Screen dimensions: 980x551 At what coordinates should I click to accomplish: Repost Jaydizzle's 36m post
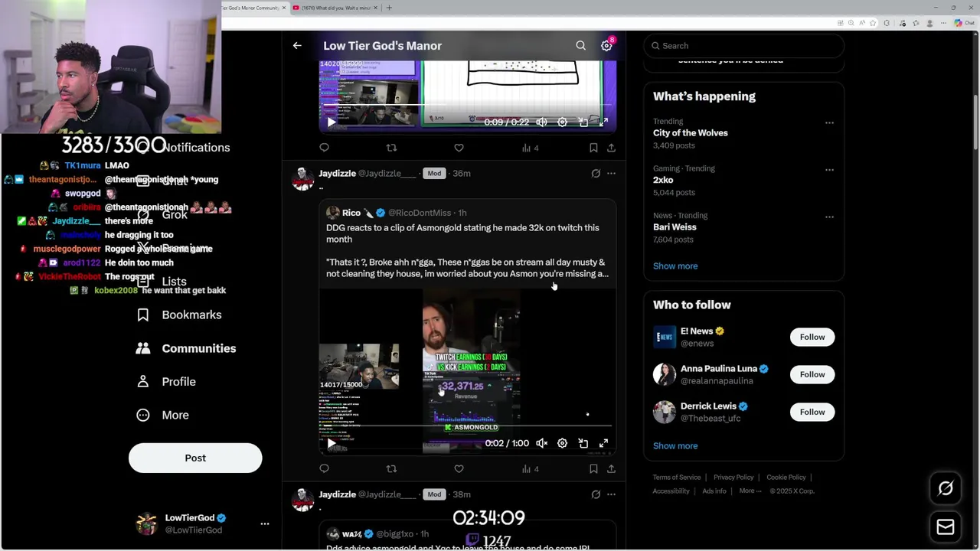[x=391, y=469]
